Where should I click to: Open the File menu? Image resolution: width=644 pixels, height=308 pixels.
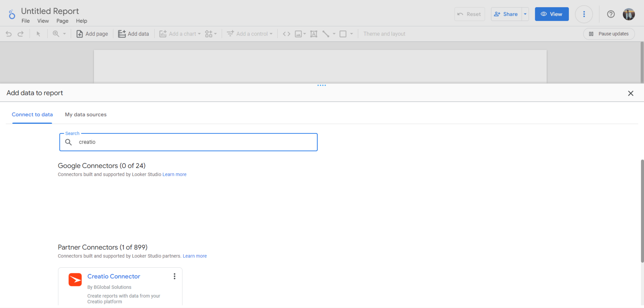tap(25, 21)
